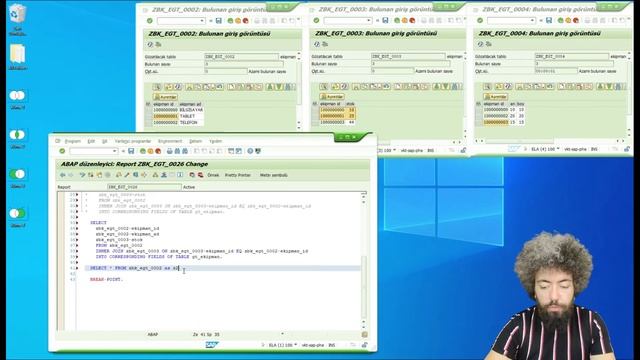The image size is (640, 360).
Task: Click the lock icon in ABAP editor status bar
Action: click(364, 345)
